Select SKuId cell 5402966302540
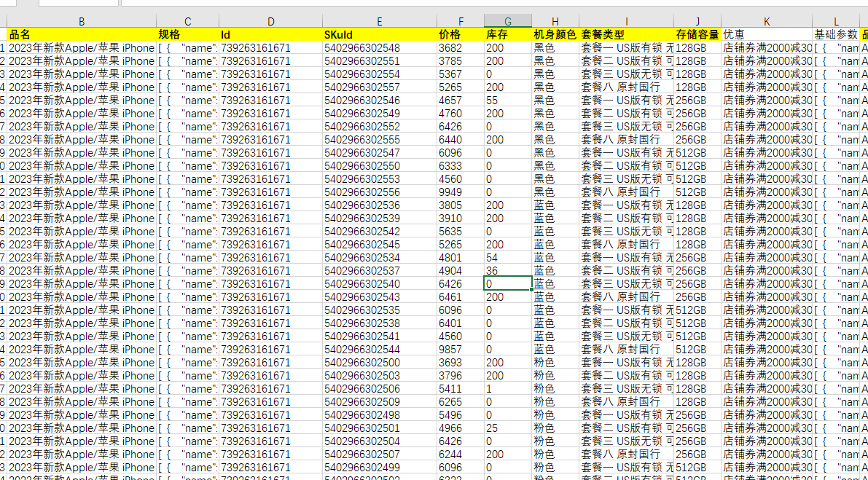Image resolution: width=868 pixels, height=480 pixels. point(379,283)
